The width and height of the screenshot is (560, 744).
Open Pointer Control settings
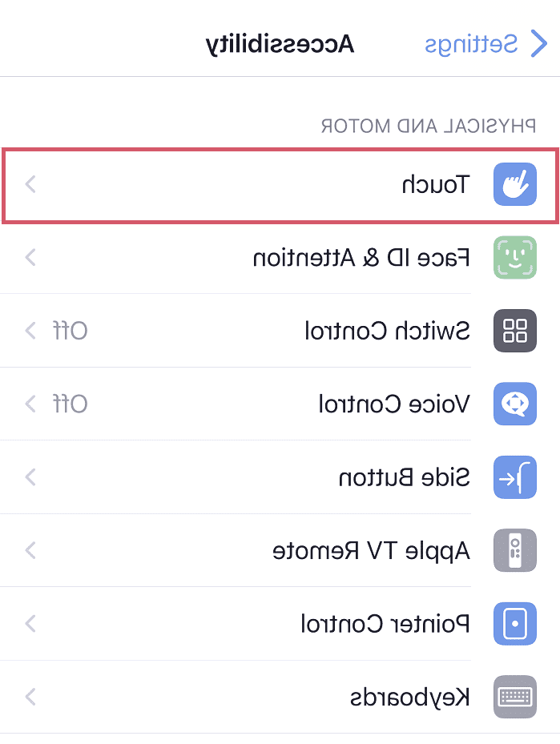(x=280, y=623)
